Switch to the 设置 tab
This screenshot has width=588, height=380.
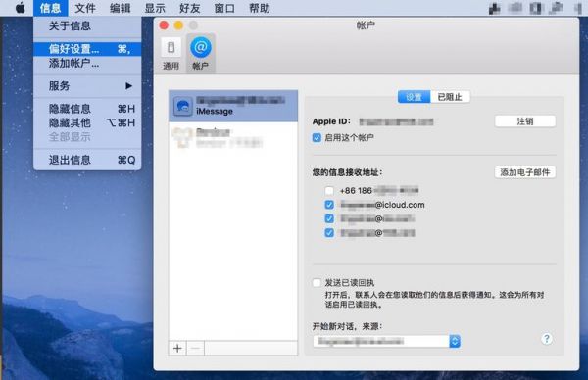pos(415,97)
